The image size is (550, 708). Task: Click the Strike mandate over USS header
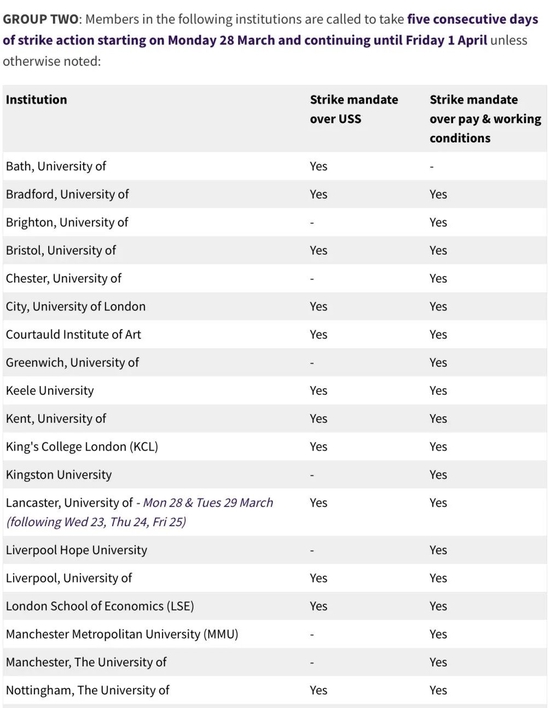point(354,109)
